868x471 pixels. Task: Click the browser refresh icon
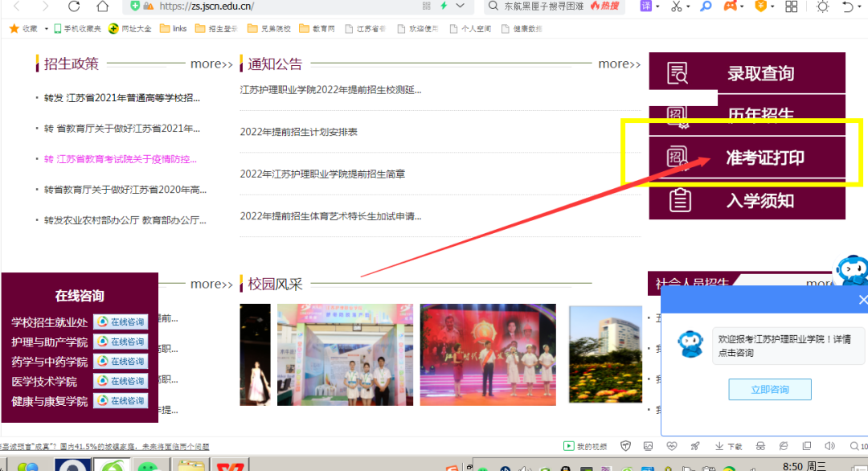coord(74,6)
